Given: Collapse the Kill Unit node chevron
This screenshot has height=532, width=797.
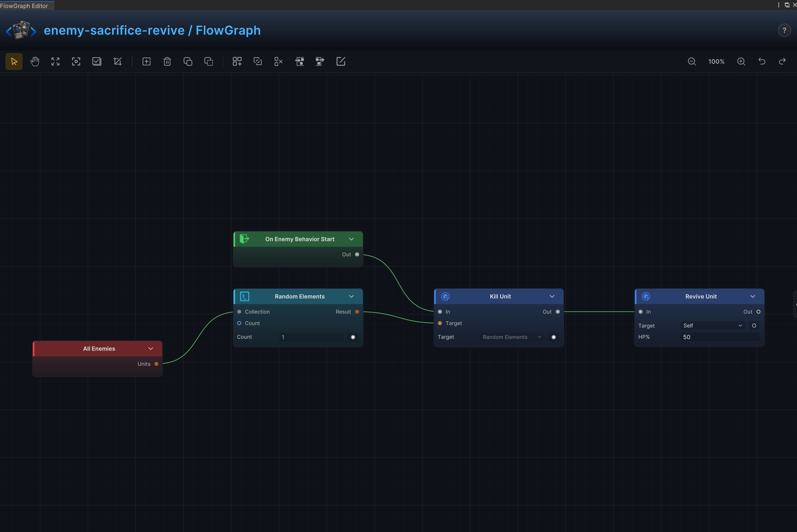Looking at the screenshot, I should (552, 296).
